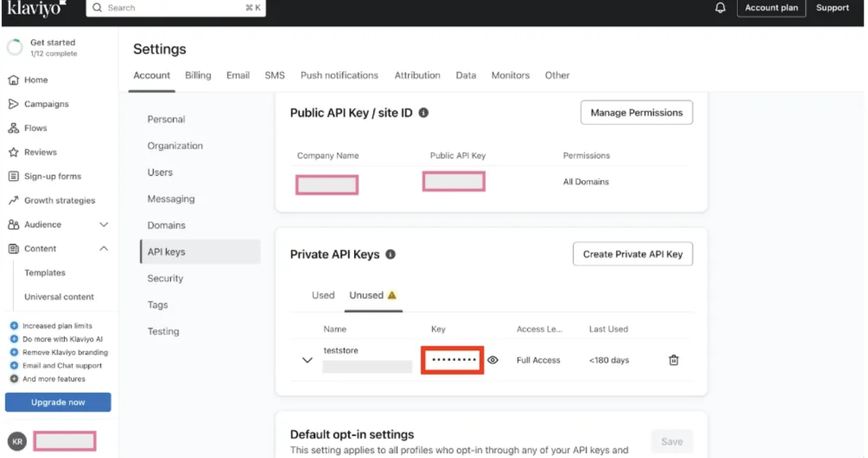The width and height of the screenshot is (868, 458).
Task: Click info icon beside Private API Keys
Action: 391,254
